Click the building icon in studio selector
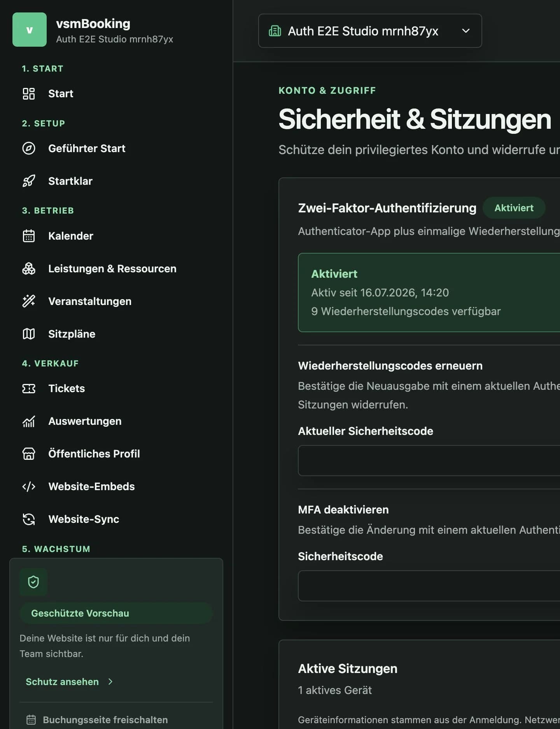The height and width of the screenshot is (729, 560). [x=275, y=31]
